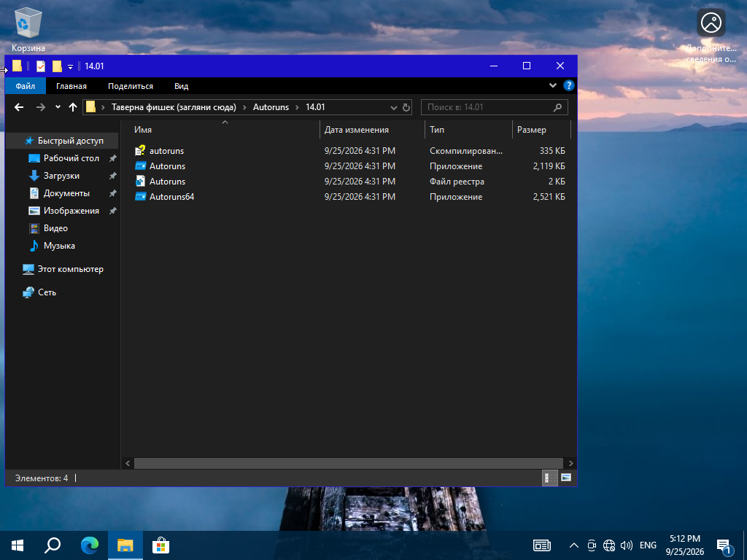Select the Autoruns64 application file

coord(350,197)
